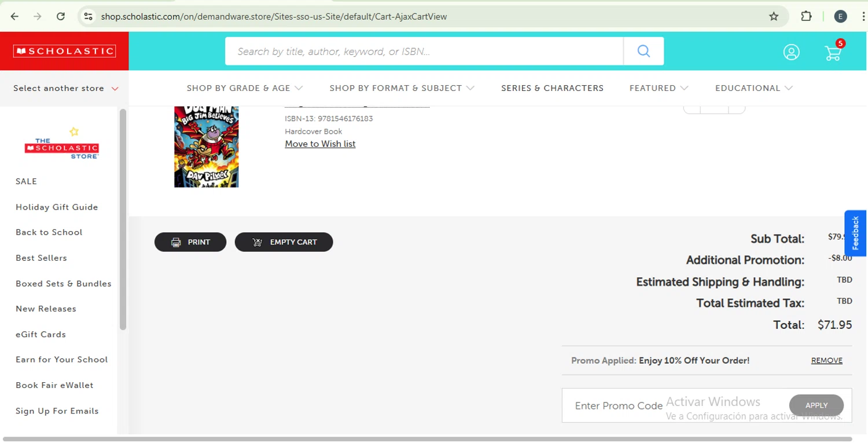The height and width of the screenshot is (443, 868).
Task: Click the Hardcover Book label
Action: tap(314, 131)
